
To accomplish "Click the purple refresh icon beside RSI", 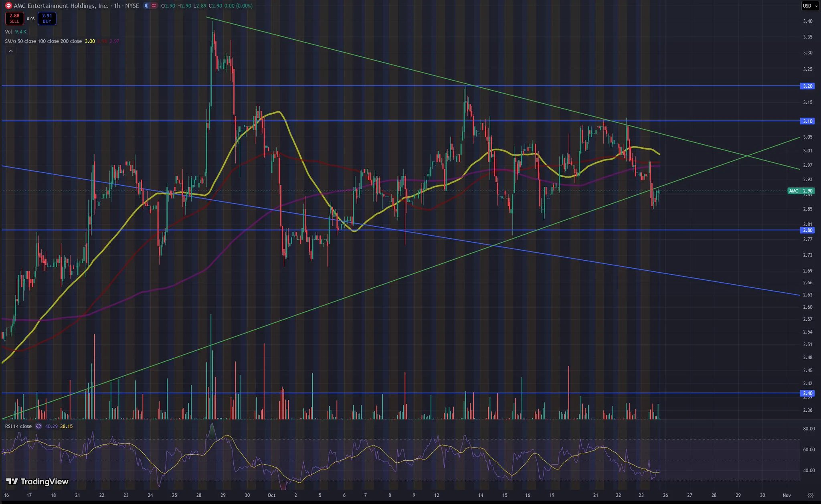I will tap(38, 426).
